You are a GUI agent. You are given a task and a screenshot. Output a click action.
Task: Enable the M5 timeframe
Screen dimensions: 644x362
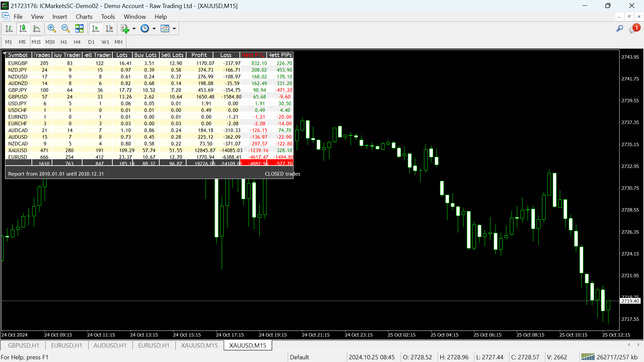(22, 42)
